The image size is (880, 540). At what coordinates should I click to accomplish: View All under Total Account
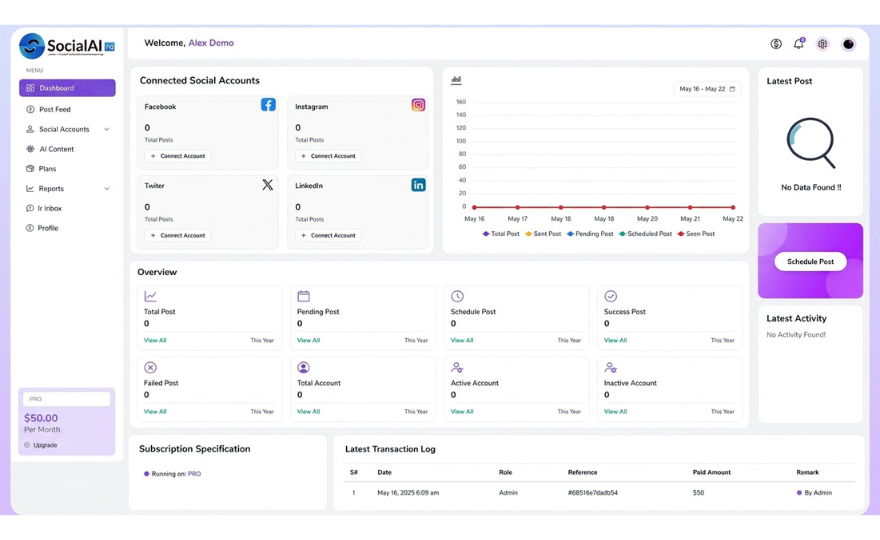pos(308,411)
